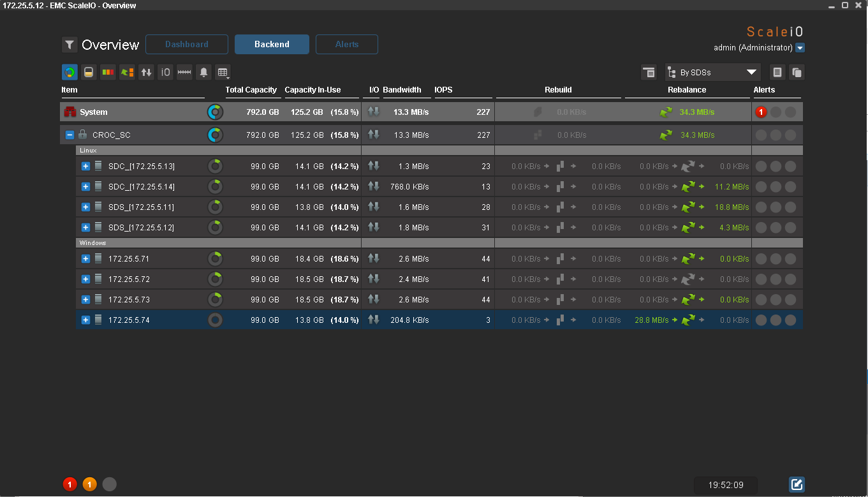This screenshot has height=497, width=868.
Task: Click the red critical alert badge in System row
Action: pos(761,112)
